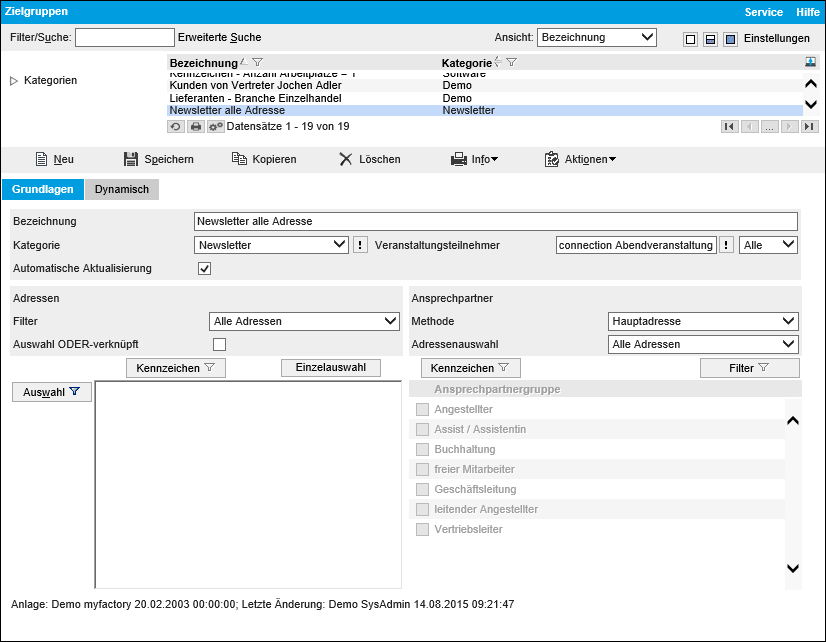This screenshot has height=642, width=826.
Task: Click Kennzeichen button under Adressen
Action: point(176,368)
